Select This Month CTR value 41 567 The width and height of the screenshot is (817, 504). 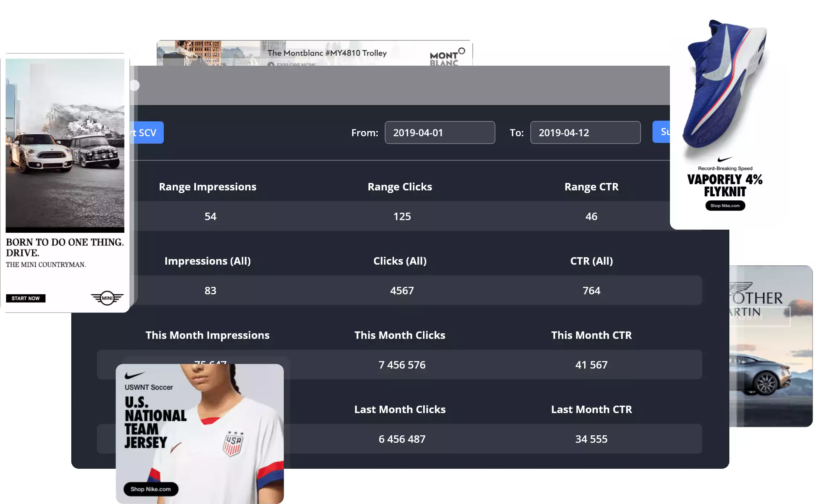(x=591, y=365)
